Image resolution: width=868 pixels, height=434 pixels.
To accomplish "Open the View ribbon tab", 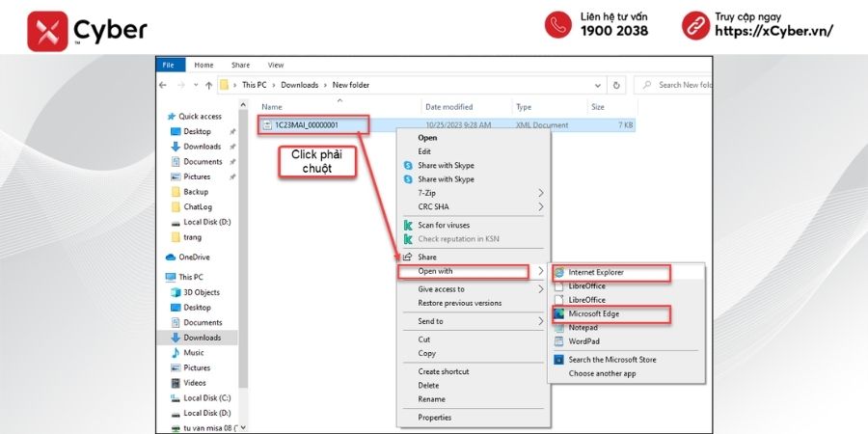I will tap(276, 65).
